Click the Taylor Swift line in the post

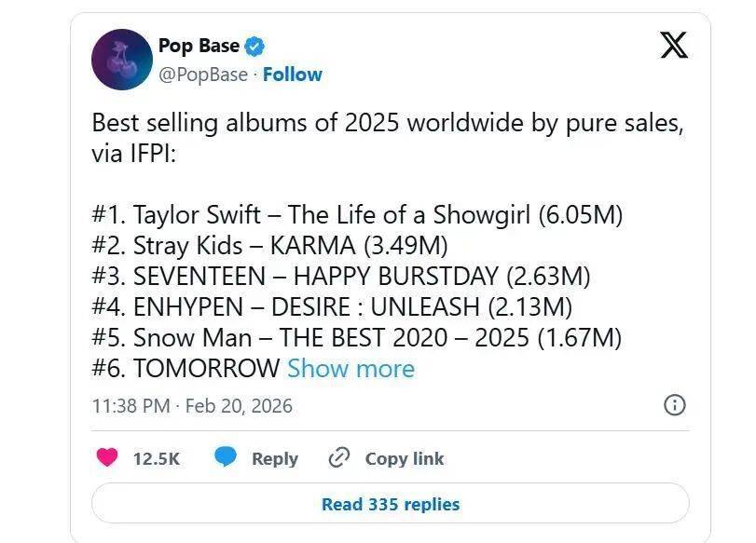point(357,215)
